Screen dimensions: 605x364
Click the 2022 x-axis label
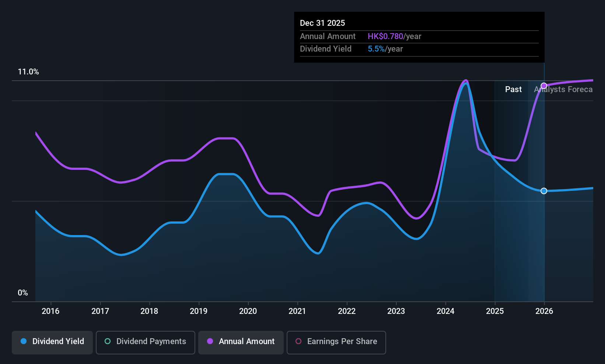[x=347, y=311]
